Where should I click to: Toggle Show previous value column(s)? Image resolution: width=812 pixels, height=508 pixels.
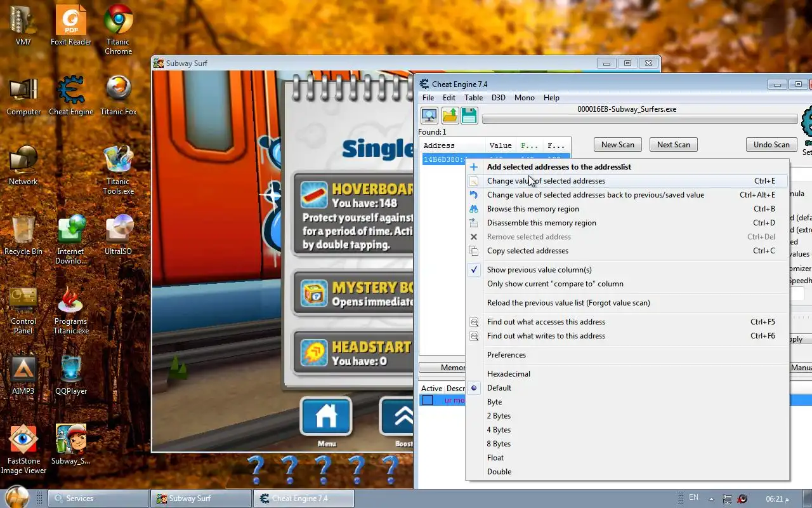coord(627,270)
